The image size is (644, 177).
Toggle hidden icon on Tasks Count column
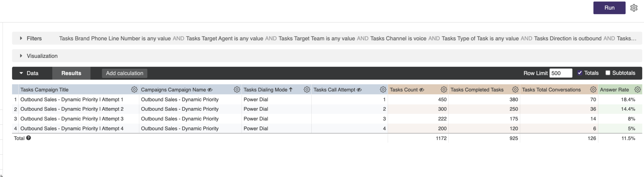pyautogui.click(x=422, y=90)
